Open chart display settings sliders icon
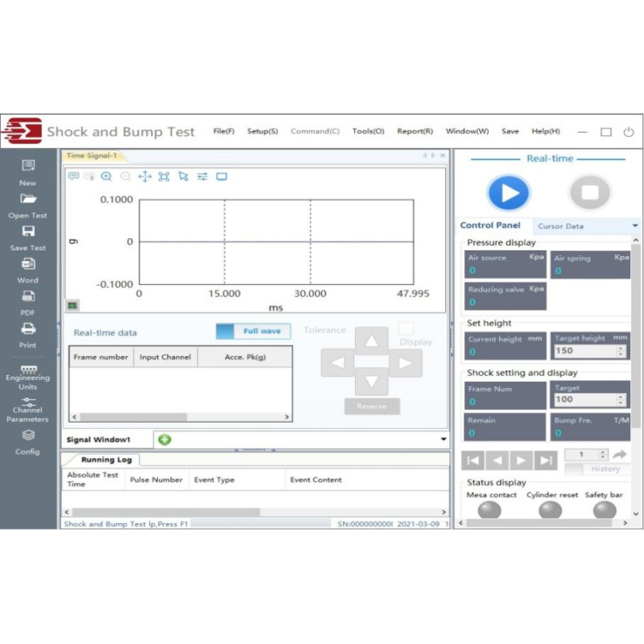 [203, 176]
